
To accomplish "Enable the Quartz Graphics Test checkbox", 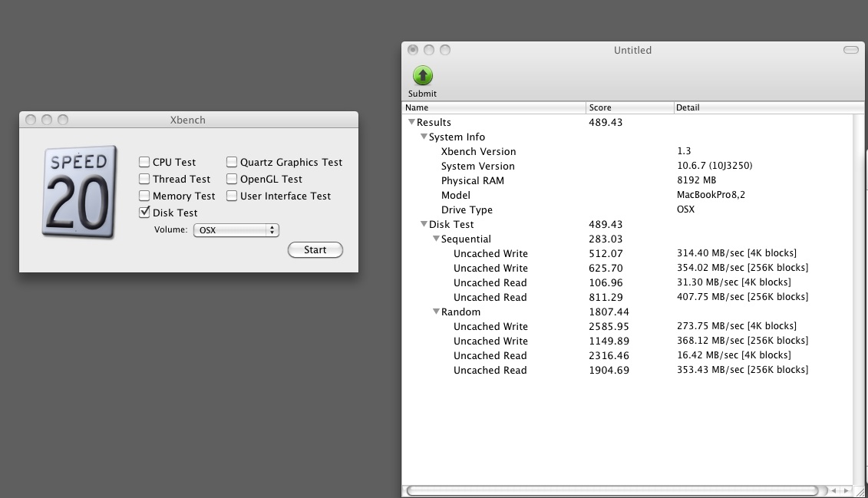I will pyautogui.click(x=232, y=162).
